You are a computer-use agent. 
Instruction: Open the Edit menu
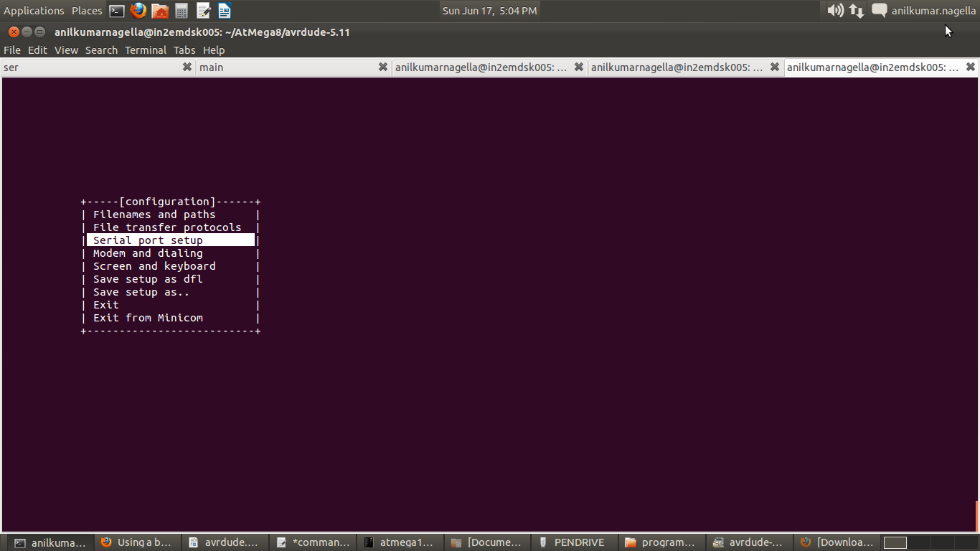point(37,50)
